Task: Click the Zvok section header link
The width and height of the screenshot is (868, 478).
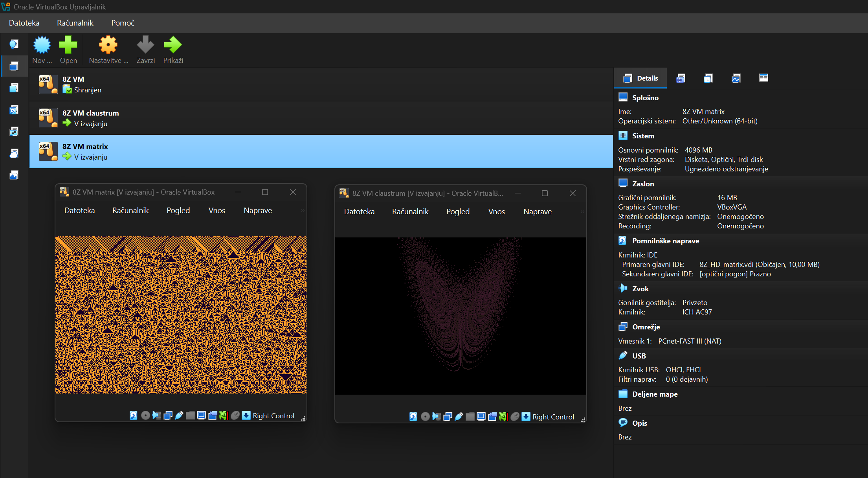Action: pyautogui.click(x=640, y=289)
